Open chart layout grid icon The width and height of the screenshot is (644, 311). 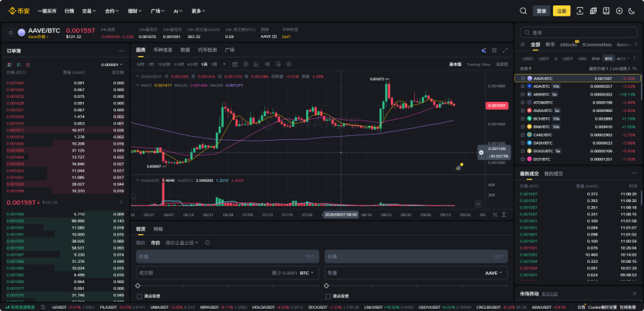(495, 50)
